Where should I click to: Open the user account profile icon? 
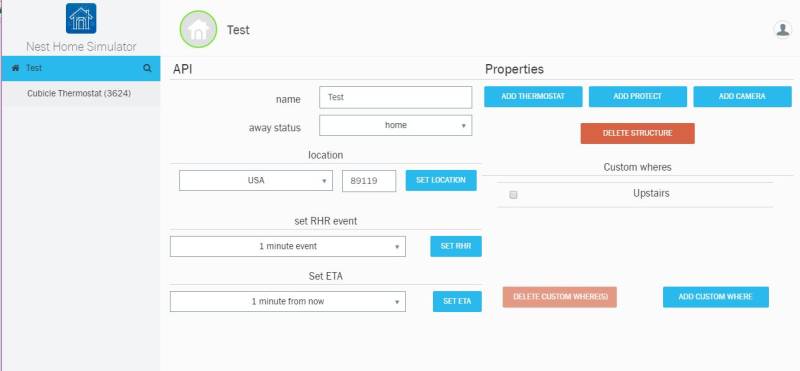point(783,30)
